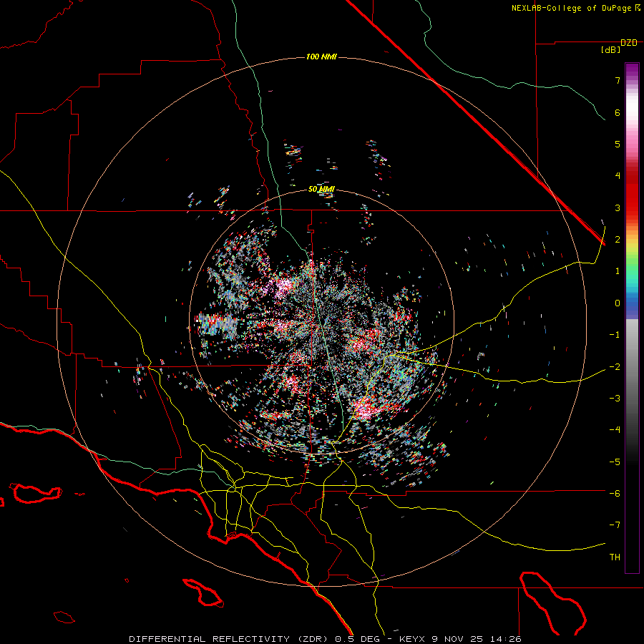
Task: Click the 5 value on the color scale
Action: (x=618, y=144)
